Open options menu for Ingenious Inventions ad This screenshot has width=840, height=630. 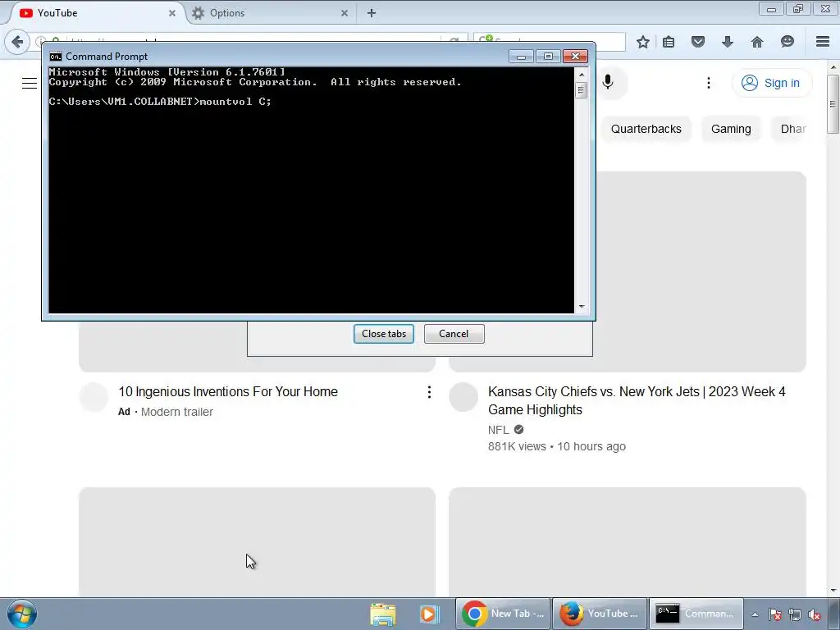(429, 392)
